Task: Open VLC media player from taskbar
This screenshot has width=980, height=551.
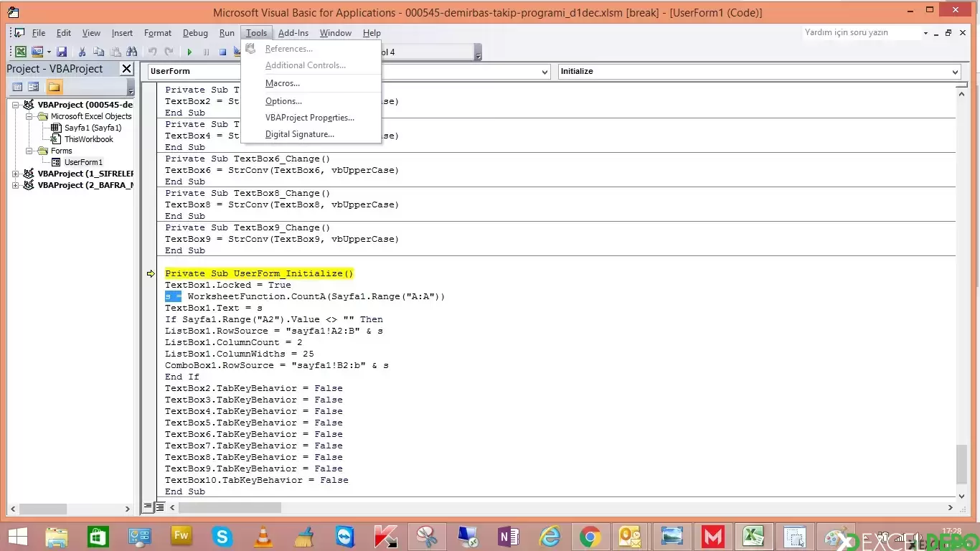Action: tap(264, 537)
